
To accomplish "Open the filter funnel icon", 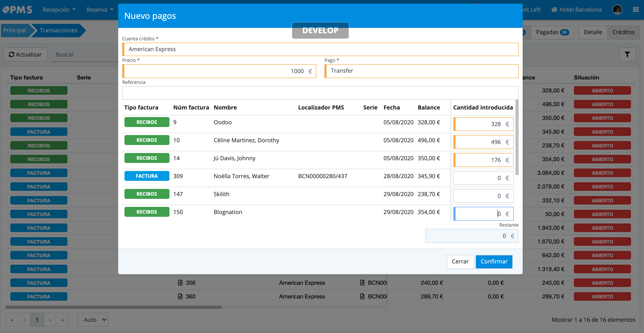I will coord(627,55).
